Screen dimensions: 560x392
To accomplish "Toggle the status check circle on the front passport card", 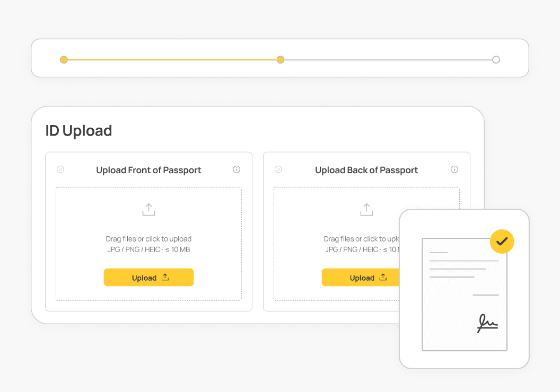I will (60, 170).
